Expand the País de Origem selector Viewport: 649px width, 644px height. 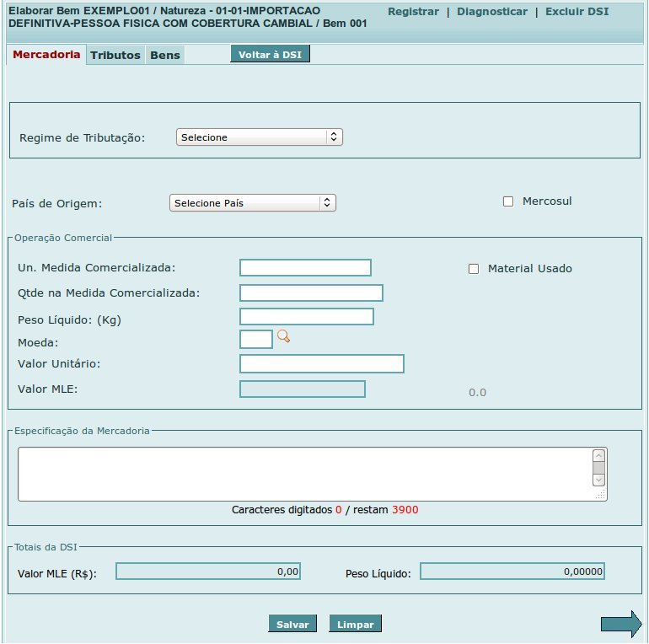252,203
